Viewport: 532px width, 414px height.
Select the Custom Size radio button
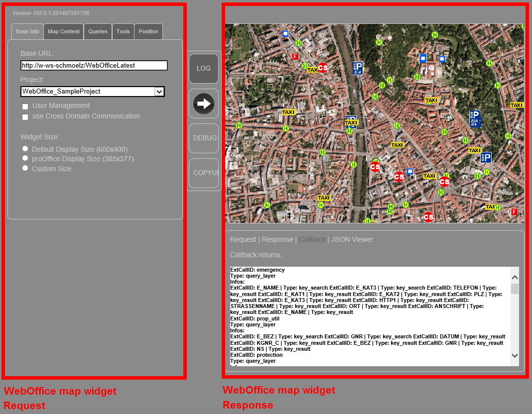pyautogui.click(x=25, y=168)
